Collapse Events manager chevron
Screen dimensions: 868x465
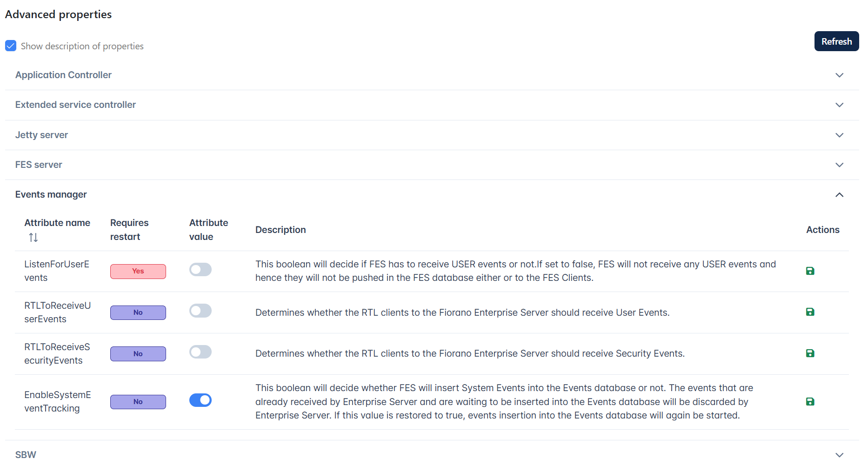839,195
